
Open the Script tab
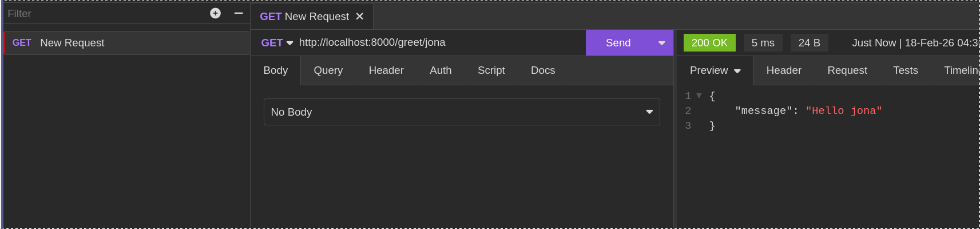point(491,70)
